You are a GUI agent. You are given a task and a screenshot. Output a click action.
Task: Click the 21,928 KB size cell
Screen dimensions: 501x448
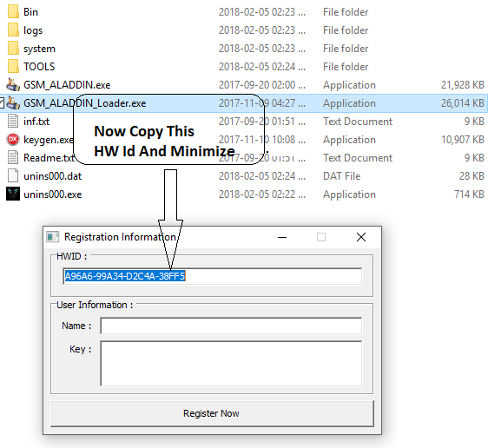(462, 85)
